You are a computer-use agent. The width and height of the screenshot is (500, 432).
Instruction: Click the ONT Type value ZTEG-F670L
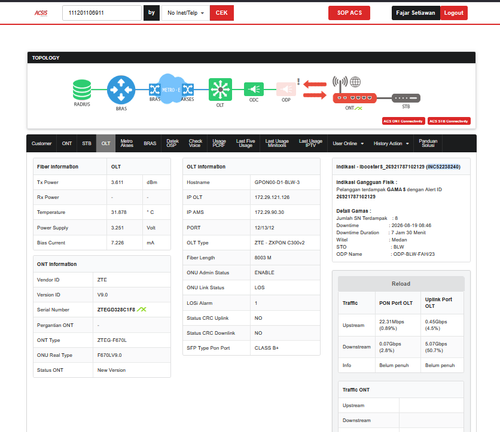112,340
